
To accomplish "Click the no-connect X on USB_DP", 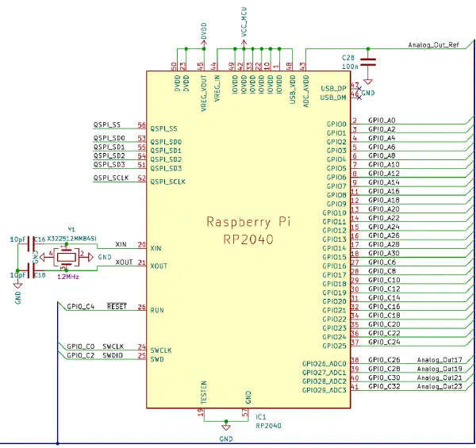I will click(359, 89).
